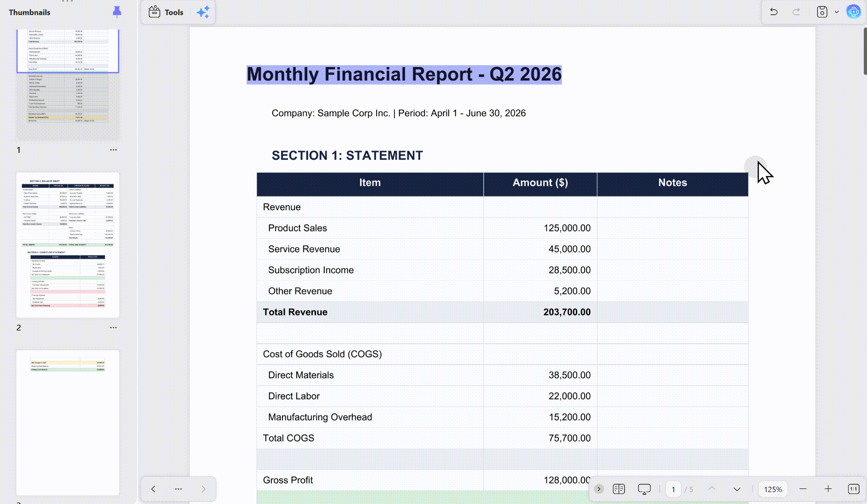The height and width of the screenshot is (504, 867).
Task: Collapse the bottom page toolbar with the chevron
Action: [599, 489]
